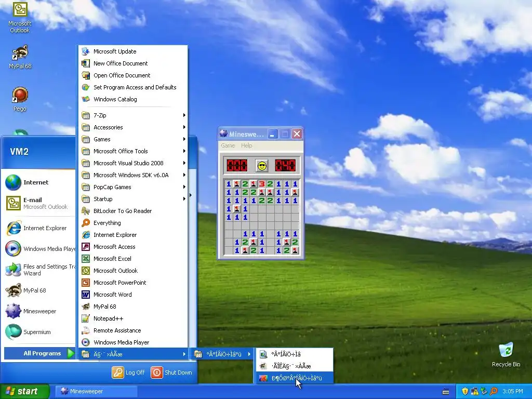Expand the Games program folder
532x399 pixels.
point(133,139)
